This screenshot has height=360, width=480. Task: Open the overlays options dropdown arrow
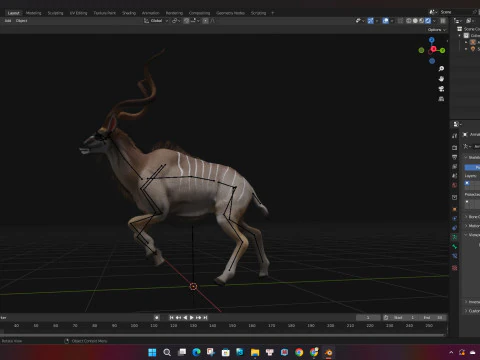pos(392,21)
